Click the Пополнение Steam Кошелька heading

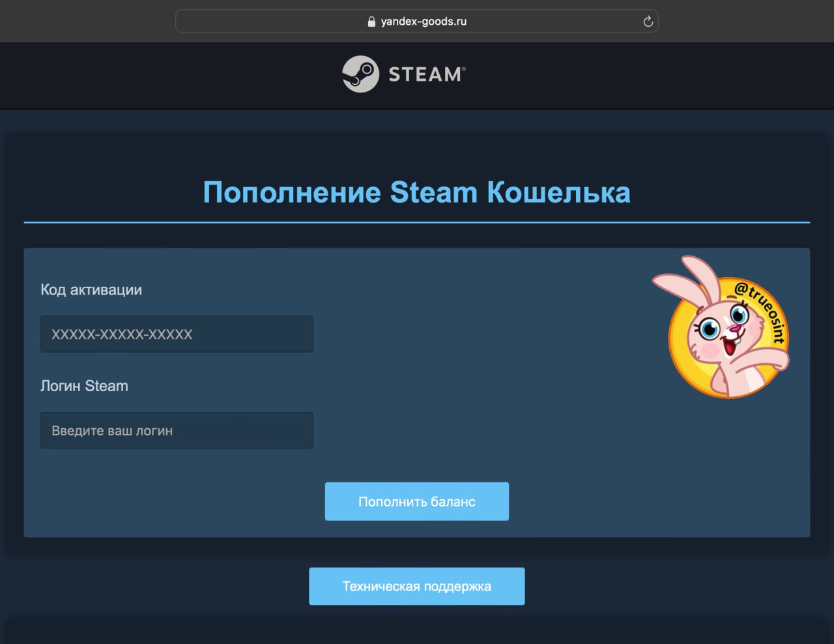417,192
